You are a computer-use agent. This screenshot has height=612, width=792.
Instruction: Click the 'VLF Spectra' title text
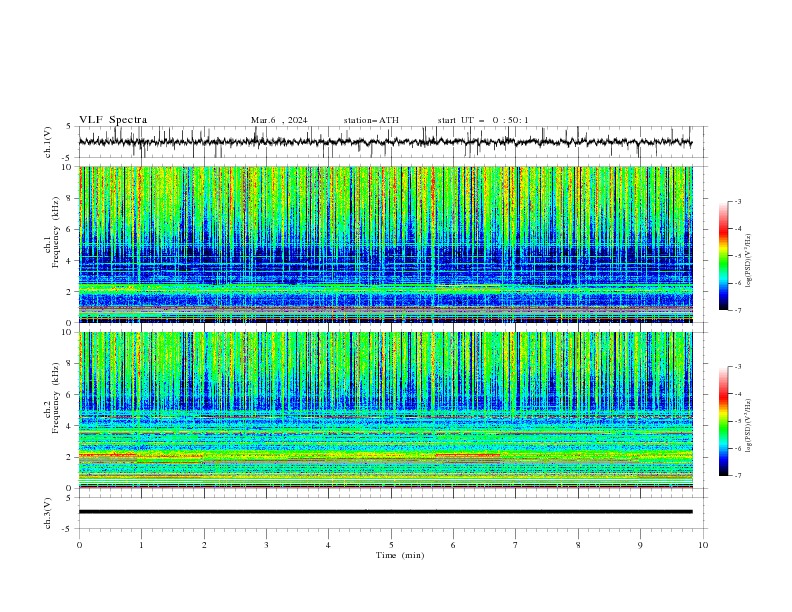pos(113,120)
